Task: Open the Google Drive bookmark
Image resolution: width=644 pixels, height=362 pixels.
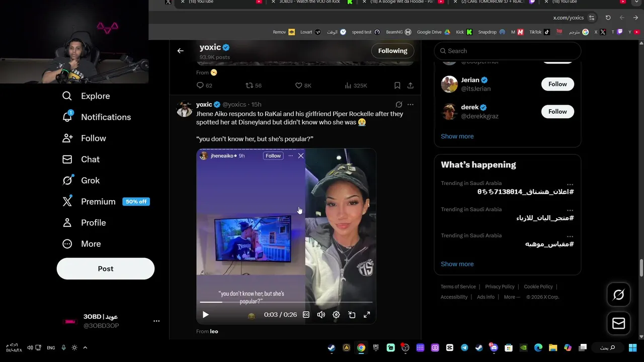Action: pos(434,32)
